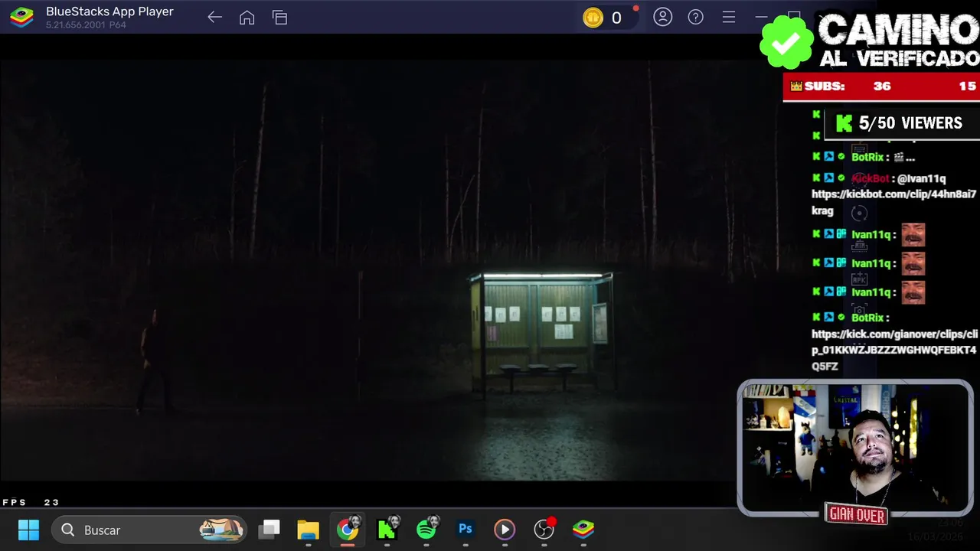This screenshot has width=980, height=551.
Task: Click the Buscar taskbar search field
Action: 150,530
